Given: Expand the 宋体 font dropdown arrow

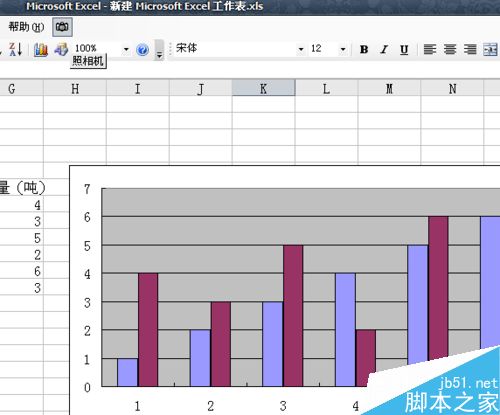Looking at the screenshot, I should click(x=301, y=49).
